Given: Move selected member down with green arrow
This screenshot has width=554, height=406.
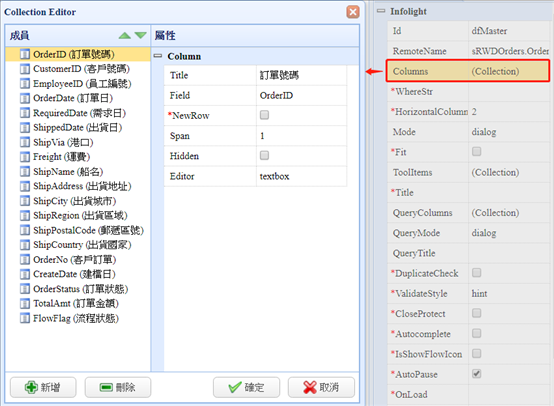Looking at the screenshot, I should pos(141,35).
